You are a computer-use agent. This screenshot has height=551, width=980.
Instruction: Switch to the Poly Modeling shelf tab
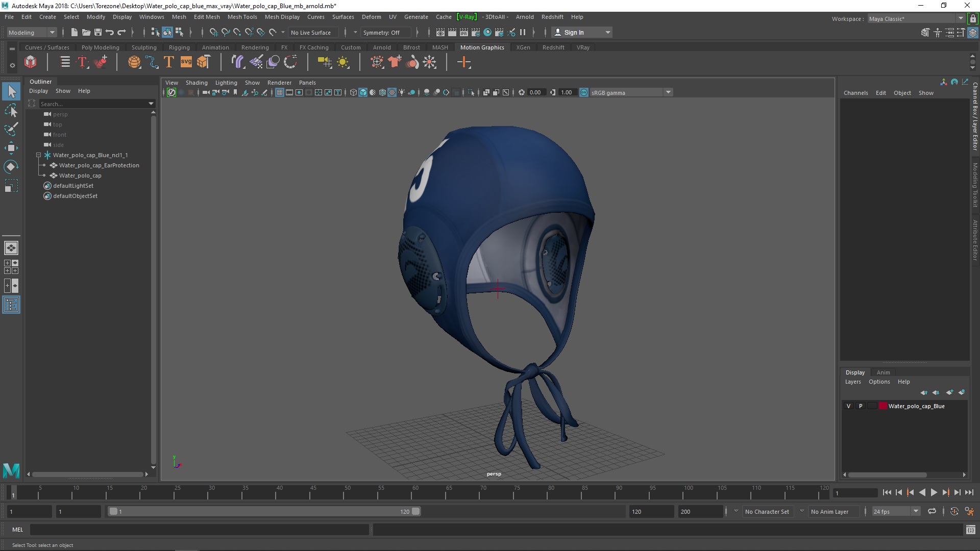pyautogui.click(x=100, y=47)
